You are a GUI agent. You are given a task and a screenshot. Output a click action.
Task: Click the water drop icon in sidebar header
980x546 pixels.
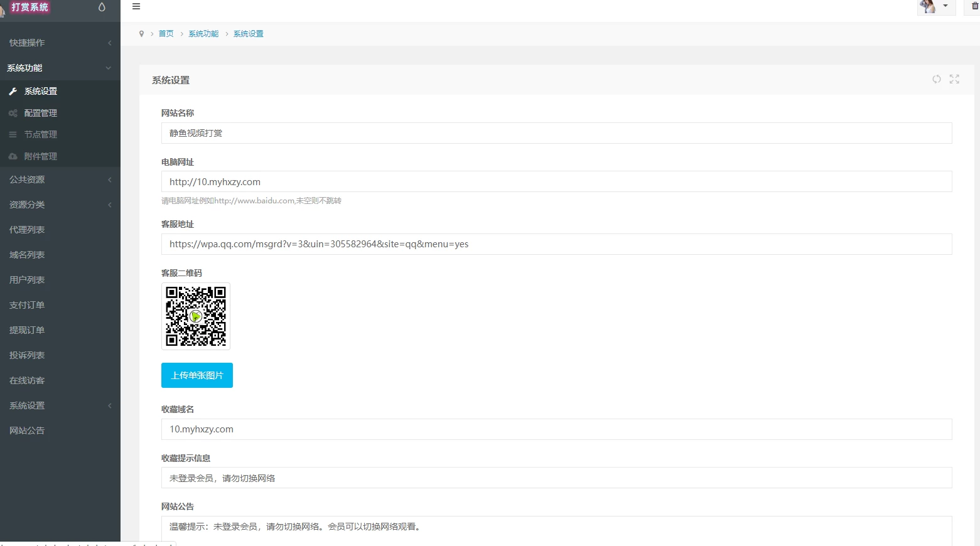pyautogui.click(x=102, y=8)
